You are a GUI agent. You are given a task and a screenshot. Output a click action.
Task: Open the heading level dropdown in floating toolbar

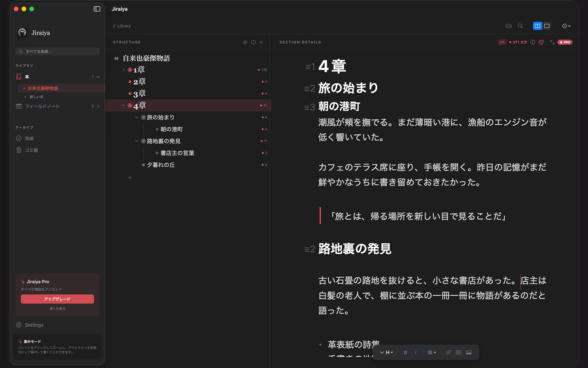[386, 352]
